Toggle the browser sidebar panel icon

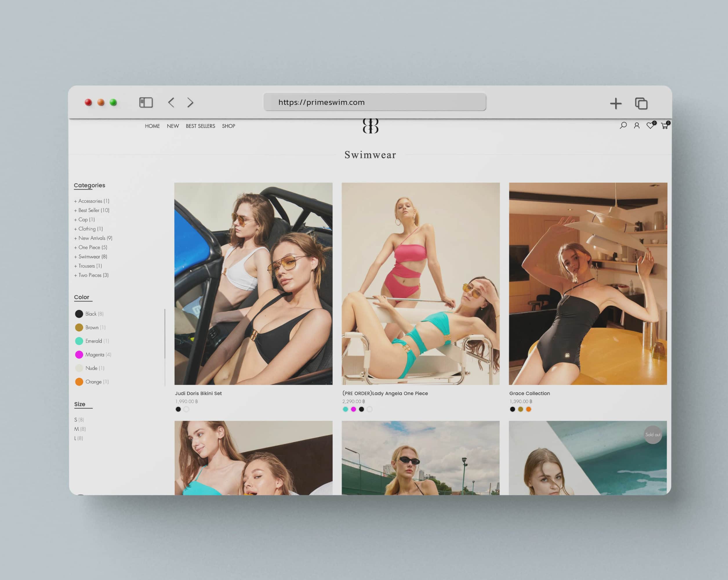point(146,102)
